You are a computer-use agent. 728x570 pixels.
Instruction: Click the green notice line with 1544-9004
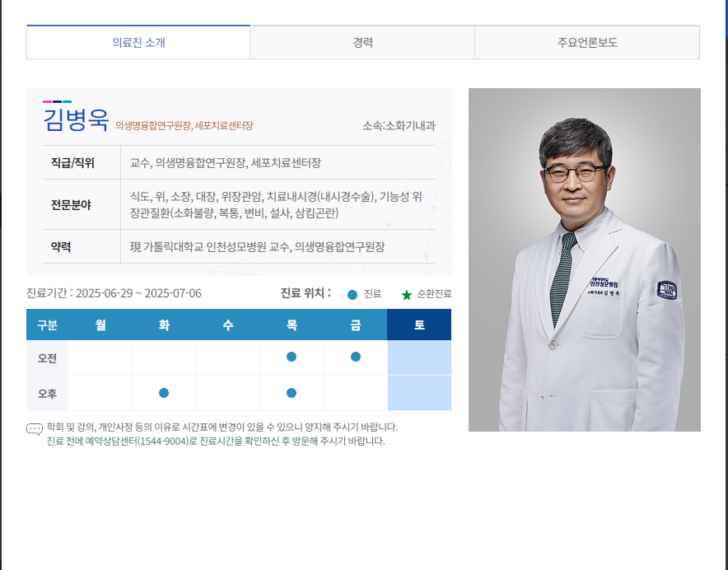[216, 441]
